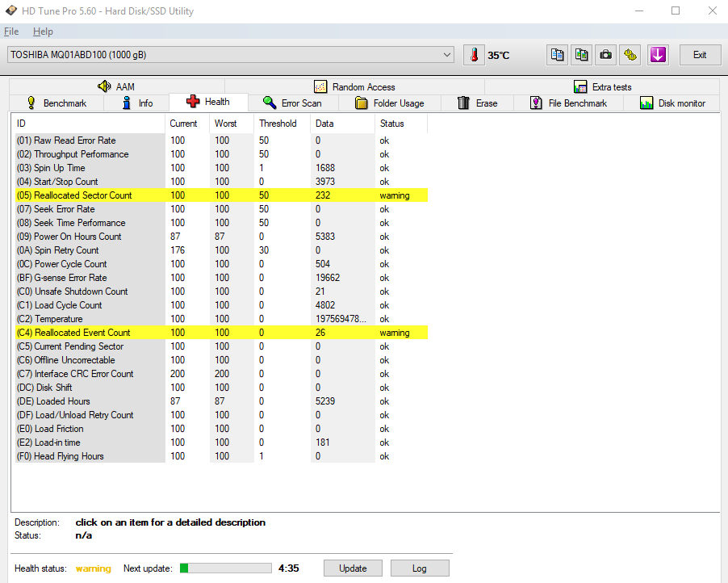Switch to the Extra tests tab
The height and width of the screenshot is (583, 728).
(x=602, y=87)
